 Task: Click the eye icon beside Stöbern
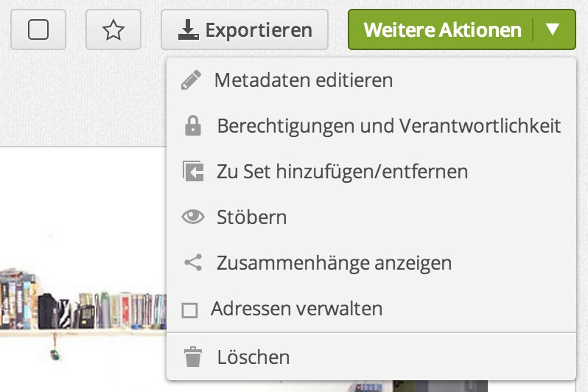click(x=192, y=217)
